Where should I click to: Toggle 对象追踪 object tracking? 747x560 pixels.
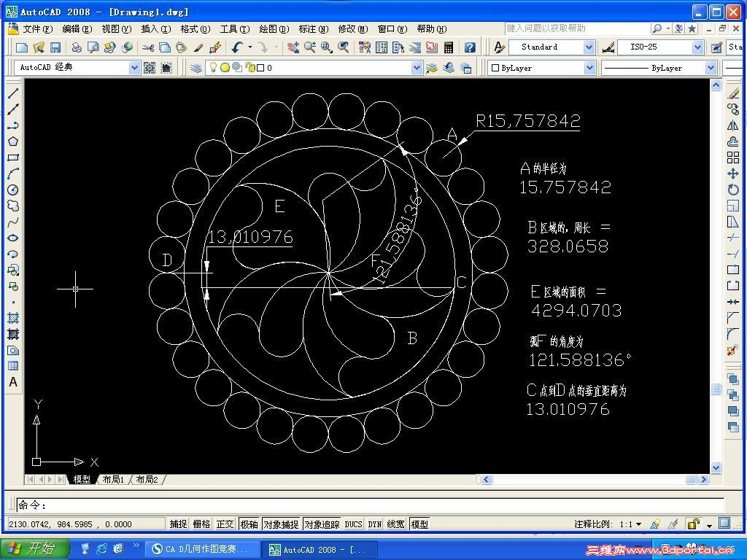pos(322,524)
